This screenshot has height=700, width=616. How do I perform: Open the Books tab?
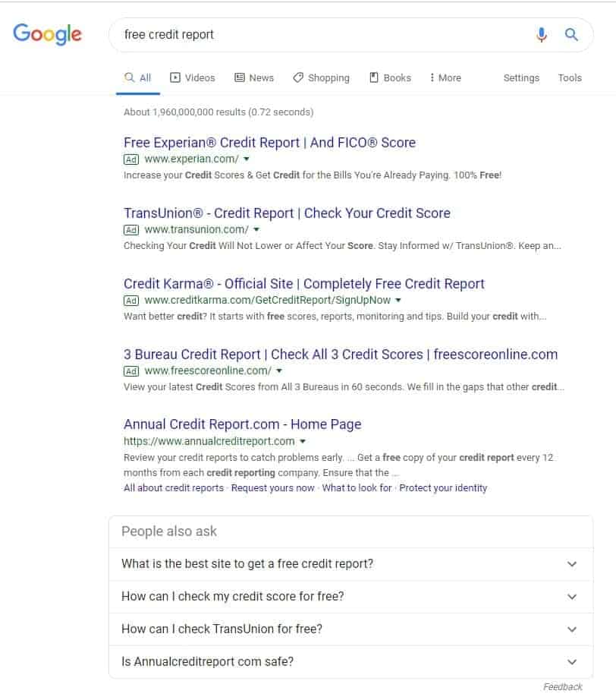390,77
